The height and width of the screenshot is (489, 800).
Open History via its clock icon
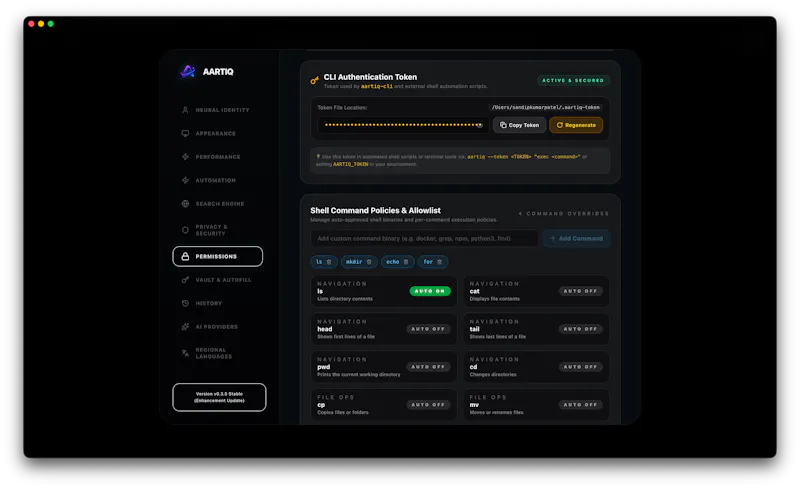click(185, 303)
